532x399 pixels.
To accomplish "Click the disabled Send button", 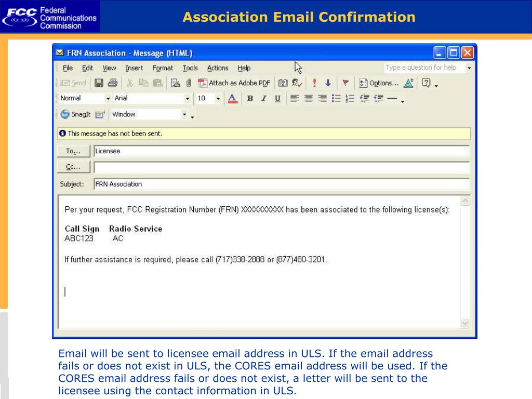I will pos(74,83).
